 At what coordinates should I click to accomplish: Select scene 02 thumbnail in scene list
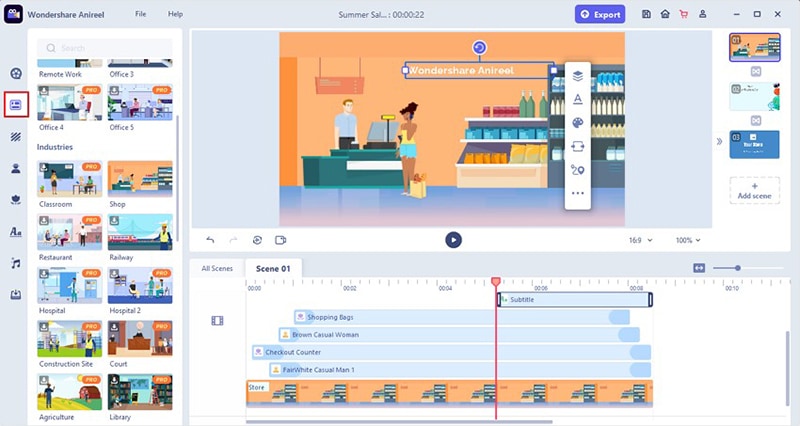[x=755, y=96]
